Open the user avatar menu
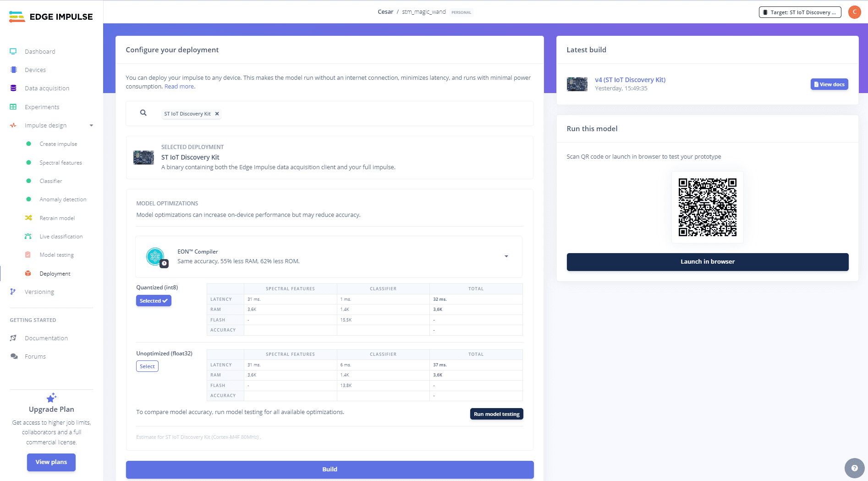 coord(854,12)
